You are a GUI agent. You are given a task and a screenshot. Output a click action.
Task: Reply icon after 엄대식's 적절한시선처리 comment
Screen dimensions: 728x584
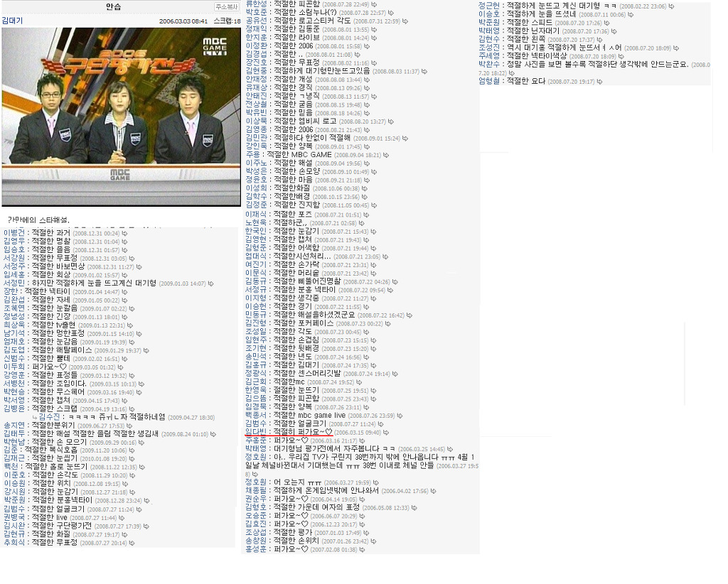coord(385,256)
